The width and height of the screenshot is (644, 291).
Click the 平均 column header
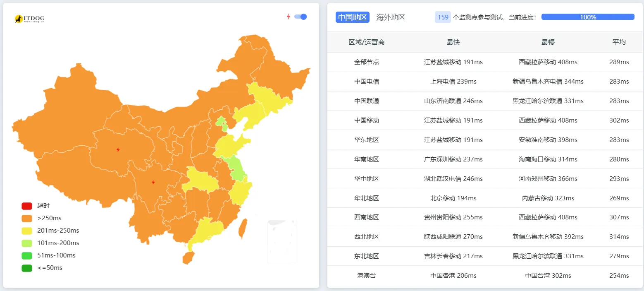619,42
